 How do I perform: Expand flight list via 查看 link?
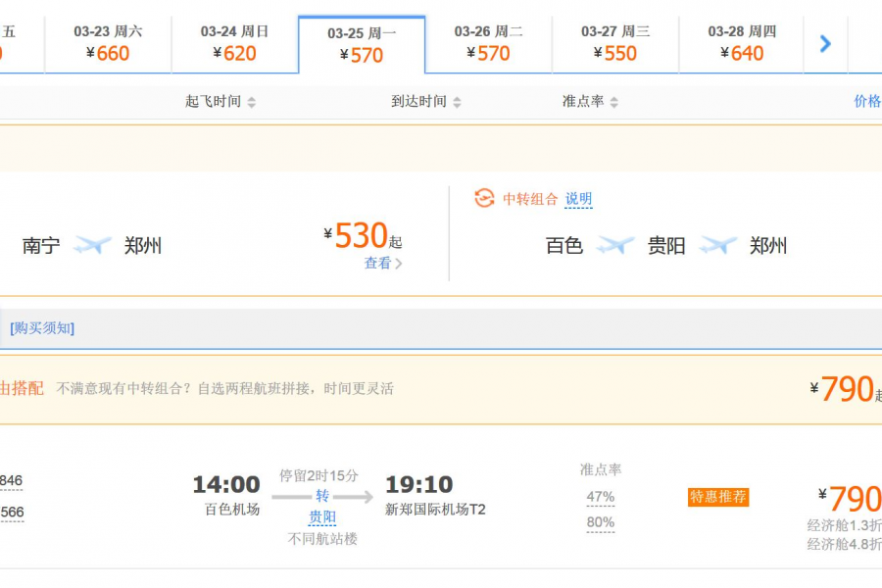click(x=380, y=264)
